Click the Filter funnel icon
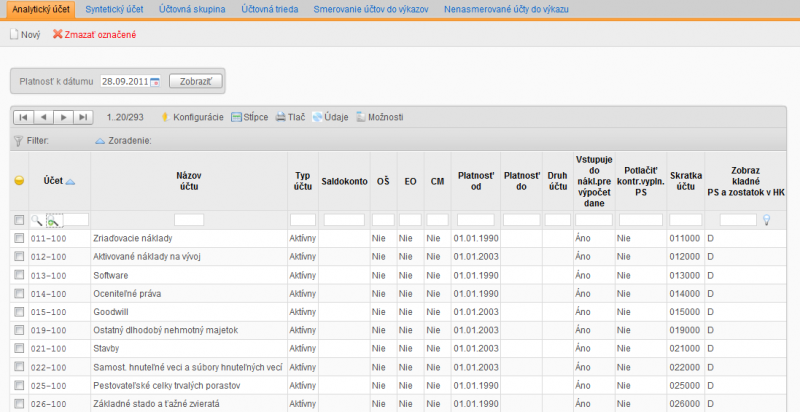The height and width of the screenshot is (412, 800). coord(18,141)
